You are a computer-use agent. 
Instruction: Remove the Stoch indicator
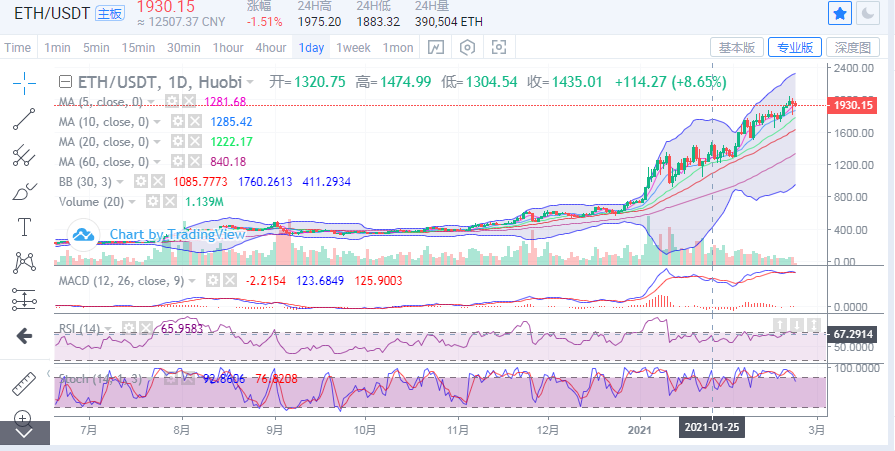coord(188,378)
